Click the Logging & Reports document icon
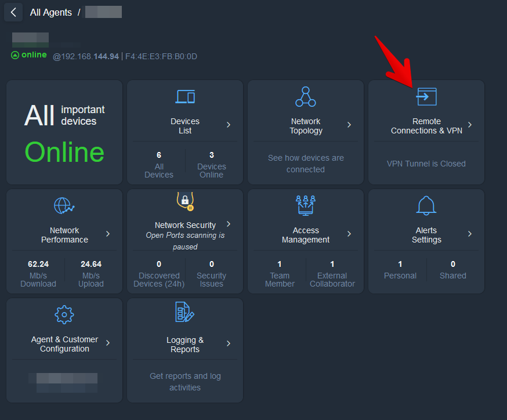 point(185,313)
